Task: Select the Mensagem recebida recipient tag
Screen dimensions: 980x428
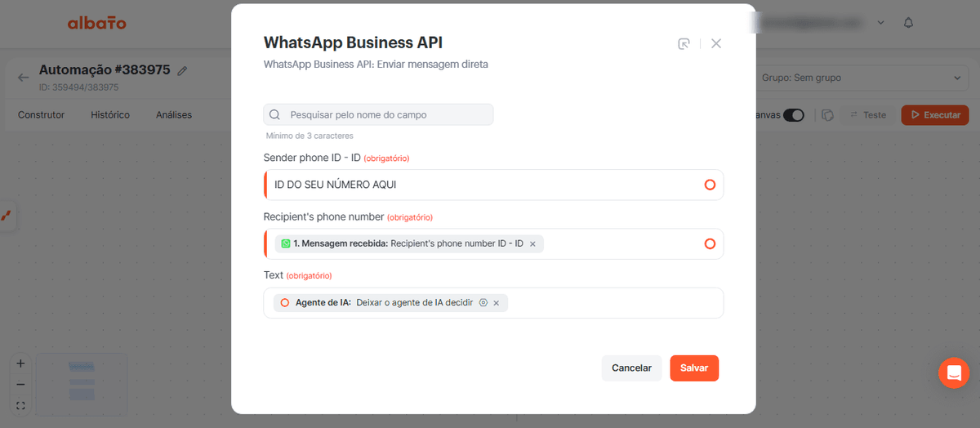Action: [x=409, y=243]
